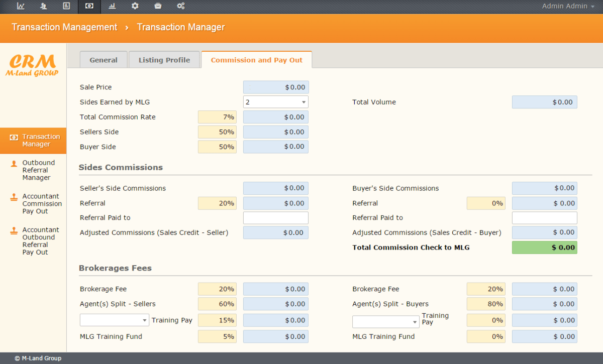The height and width of the screenshot is (364, 603).
Task: Click the Total Commission Rate percent field
Action: coord(217,117)
